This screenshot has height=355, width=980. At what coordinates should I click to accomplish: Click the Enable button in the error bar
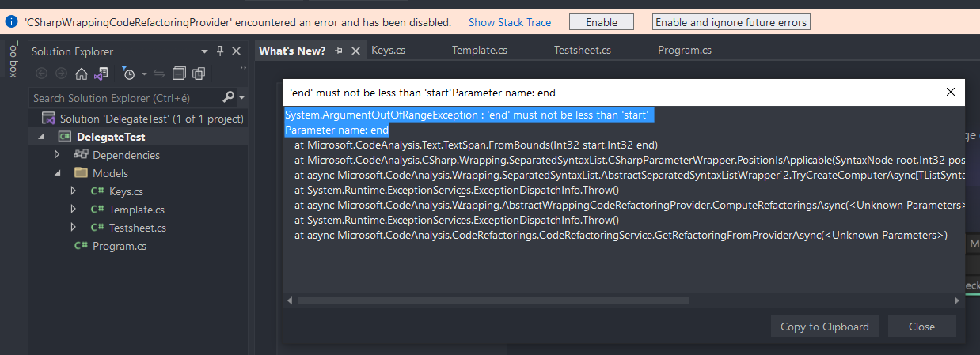tap(602, 22)
